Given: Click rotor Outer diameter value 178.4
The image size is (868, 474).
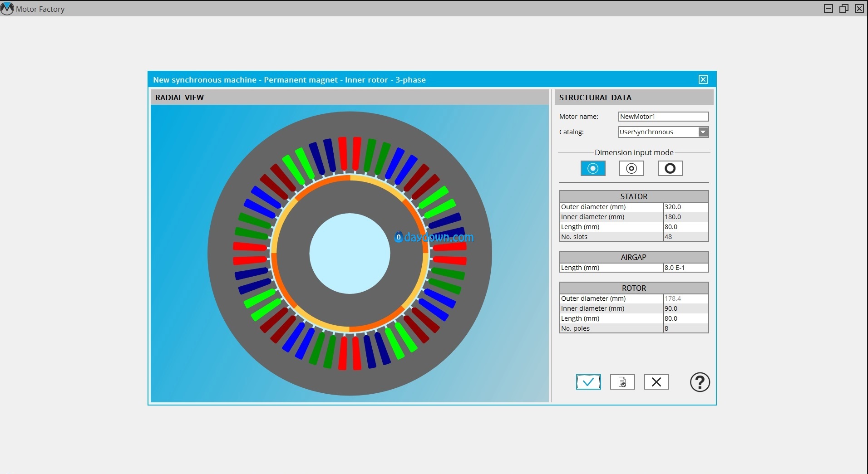Looking at the screenshot, I should (x=686, y=298).
